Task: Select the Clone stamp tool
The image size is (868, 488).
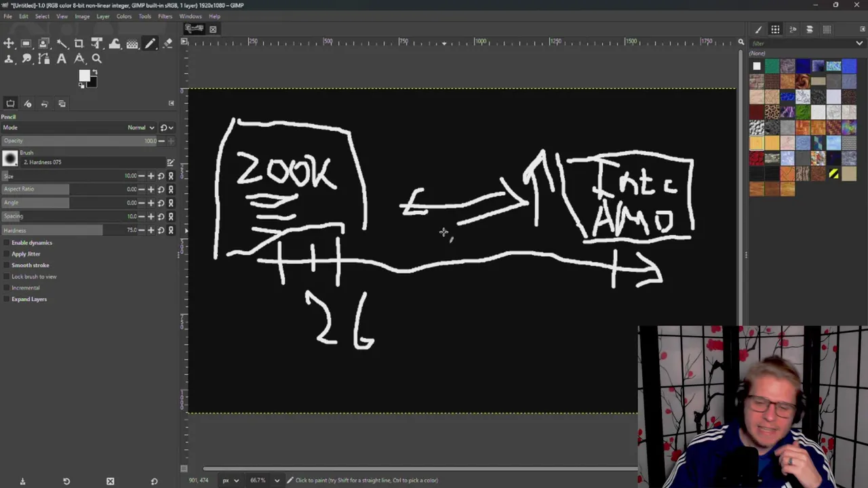Action: click(9, 59)
